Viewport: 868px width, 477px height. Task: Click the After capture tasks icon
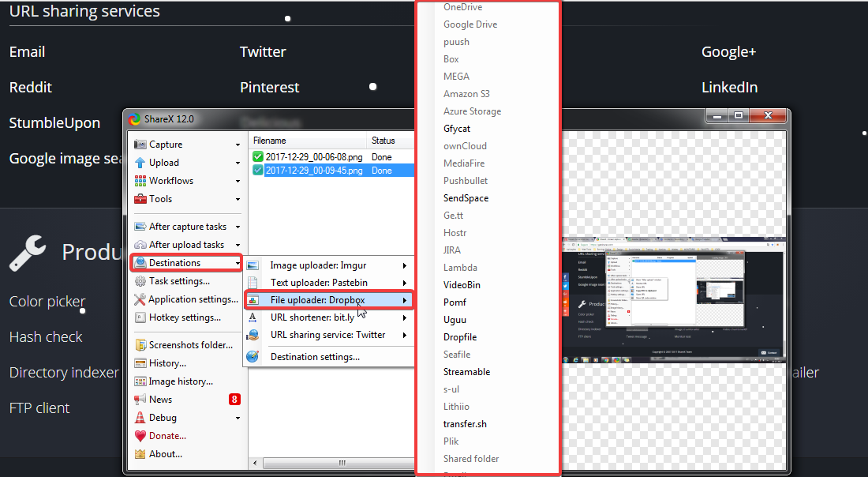click(x=140, y=227)
